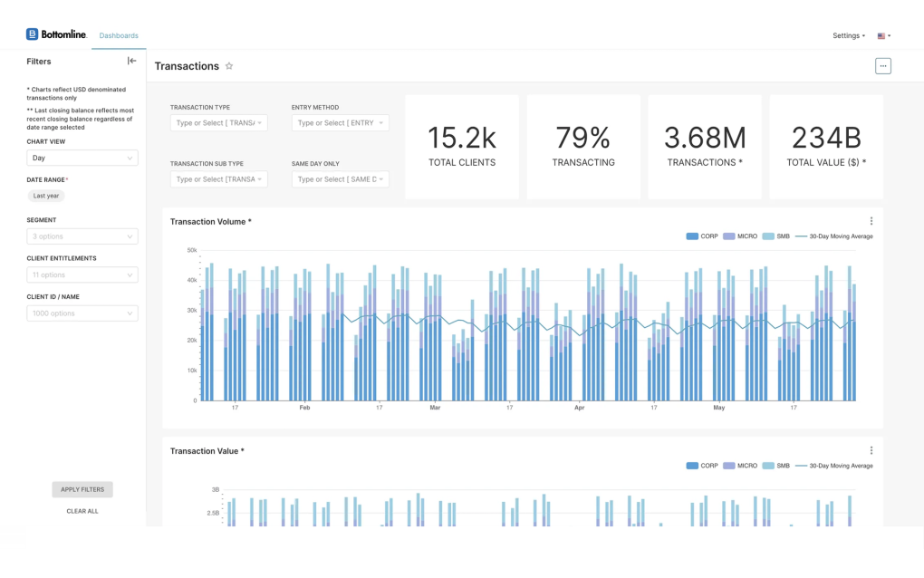
Task: Expand the Chart View Day dropdown
Action: tap(82, 158)
